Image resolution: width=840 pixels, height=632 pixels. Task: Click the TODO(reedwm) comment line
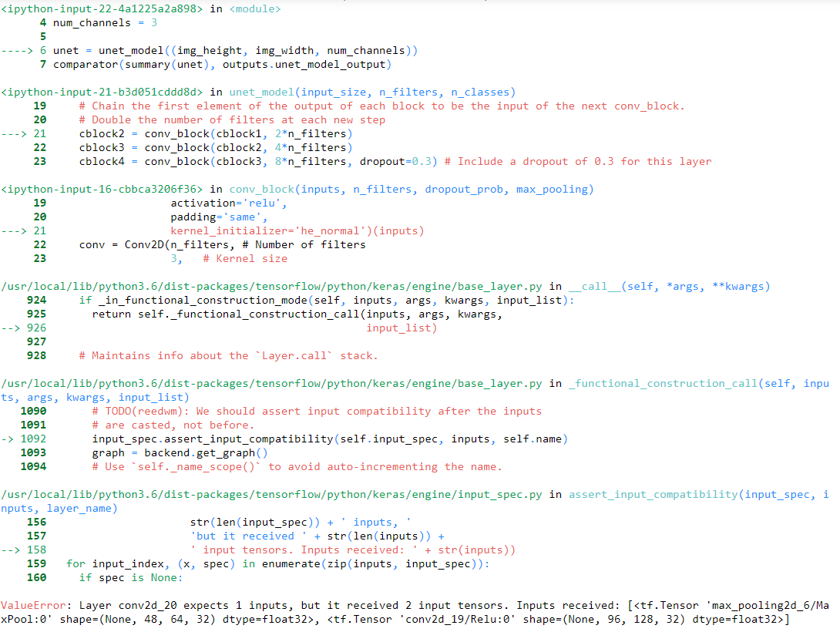coord(317,412)
